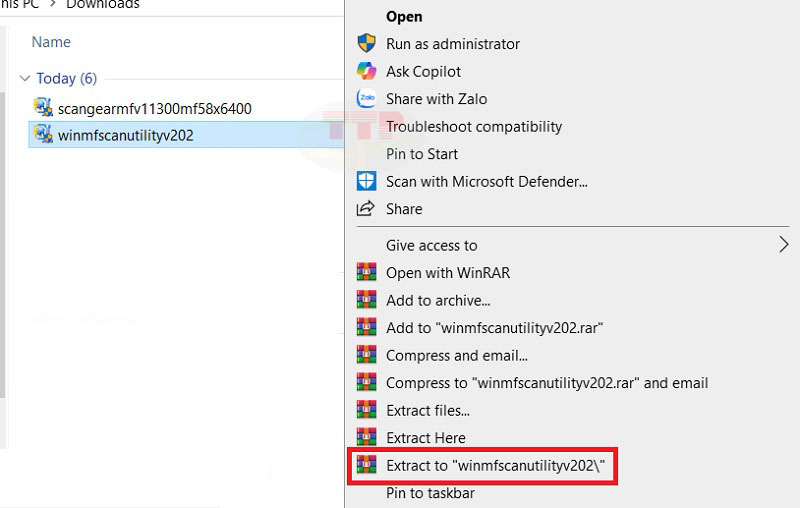Click WinRAR icon beside Compress and email
Screen dimensions: 800x508
[x=366, y=355]
